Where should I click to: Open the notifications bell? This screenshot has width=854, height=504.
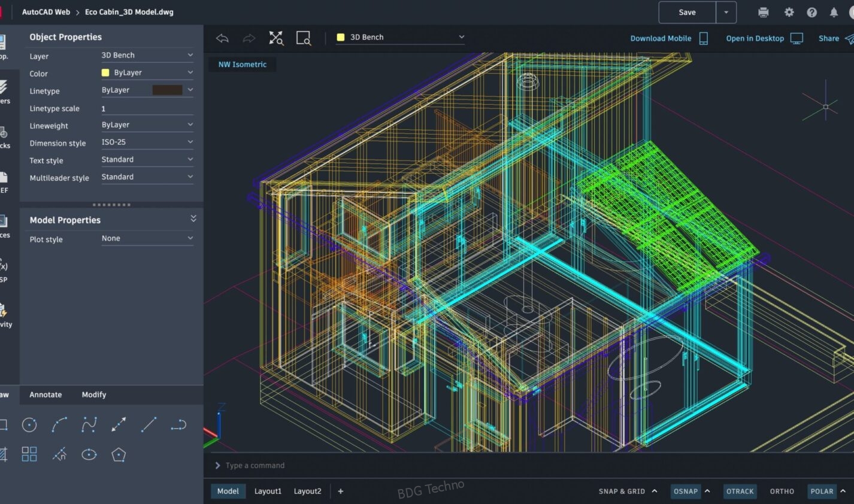coord(834,12)
